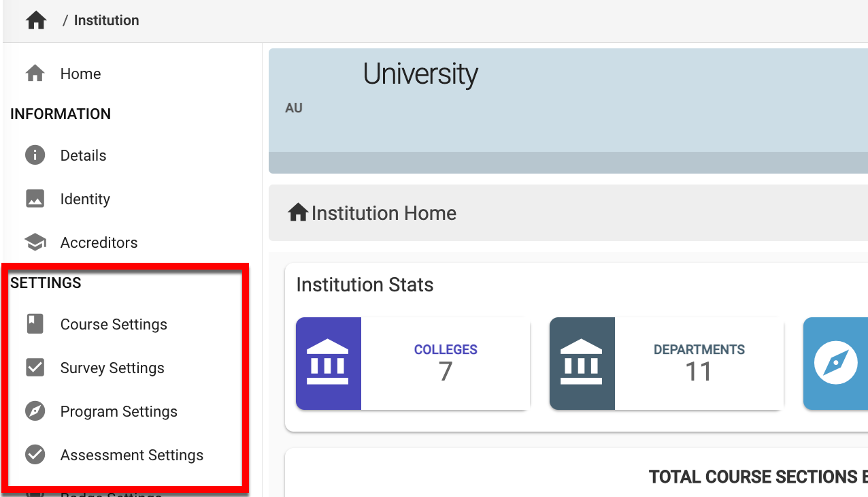868x497 pixels.
Task: Click the purple Colleges building icon
Action: [328, 364]
